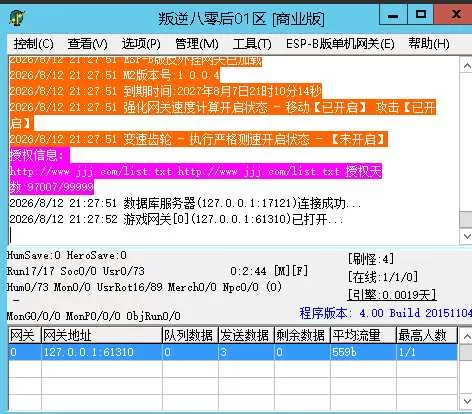
Task: Click the HumSave:0 HeroSave:0 status line
Action: click(67, 255)
